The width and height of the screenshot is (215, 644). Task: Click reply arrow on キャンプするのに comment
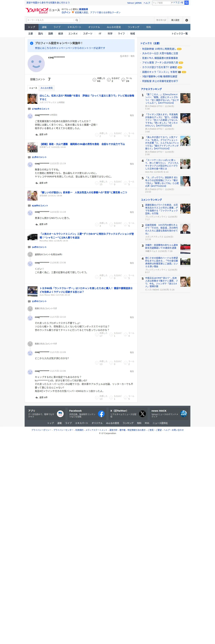pyautogui.click(x=37, y=398)
